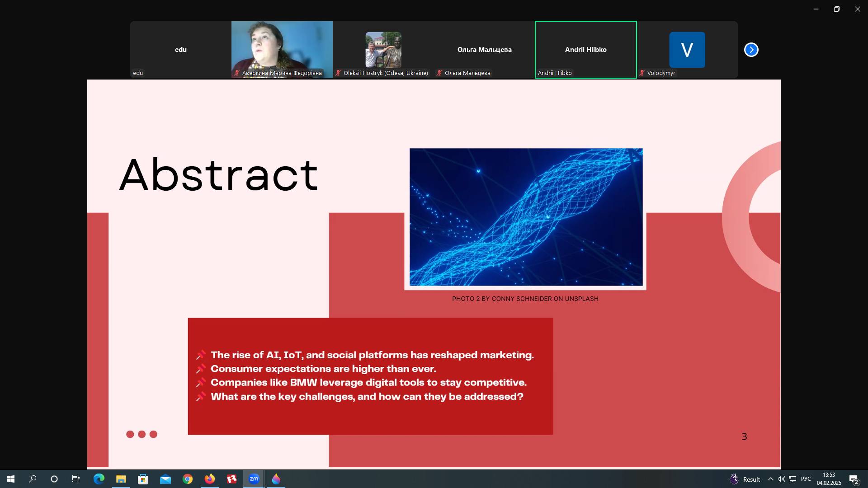Open File Explorer folder icon
The height and width of the screenshot is (488, 868).
tap(121, 479)
